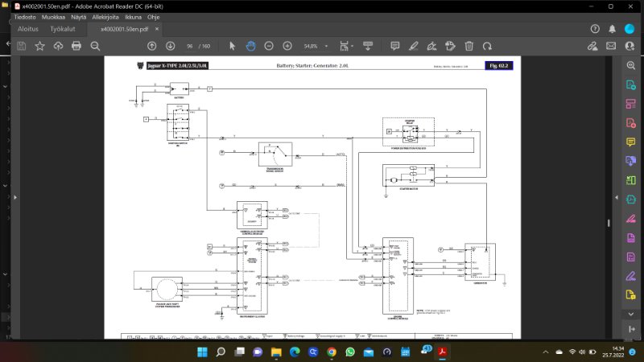
Task: Click the vertical scrollbar handle
Action: tap(609, 223)
